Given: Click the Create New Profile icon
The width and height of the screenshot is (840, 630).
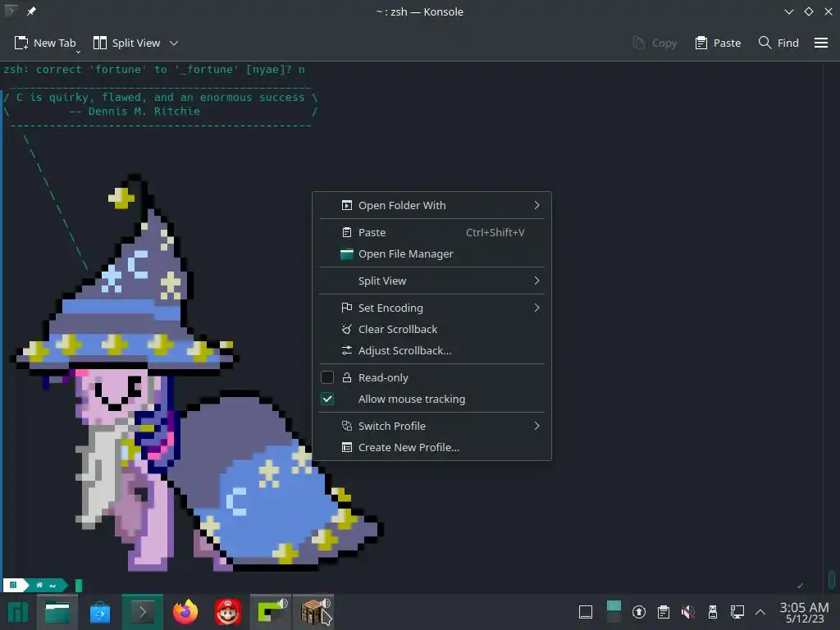Looking at the screenshot, I should (347, 447).
